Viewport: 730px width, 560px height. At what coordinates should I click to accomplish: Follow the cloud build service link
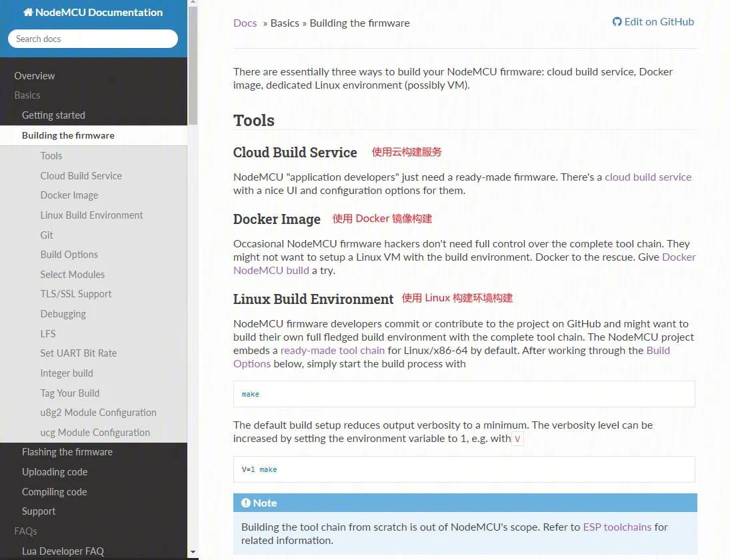click(648, 177)
